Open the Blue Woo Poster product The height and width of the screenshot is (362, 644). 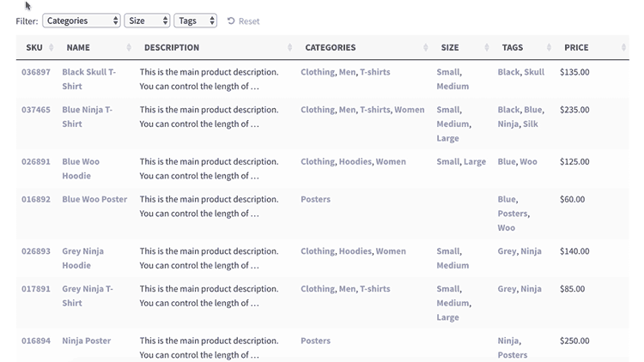click(x=94, y=200)
